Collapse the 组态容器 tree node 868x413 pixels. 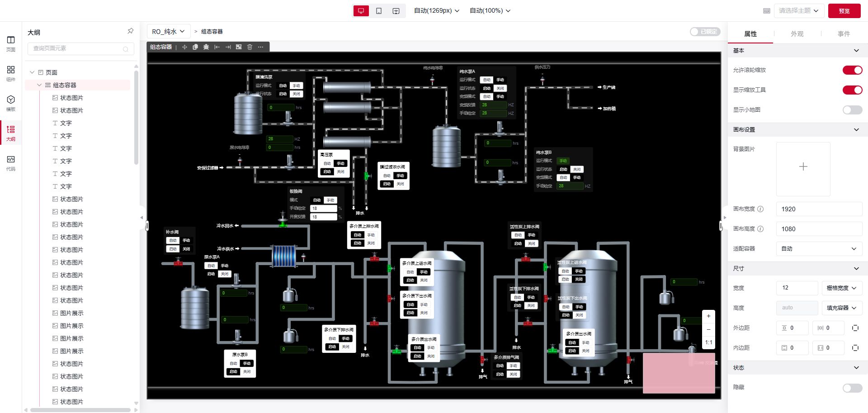[x=39, y=85]
